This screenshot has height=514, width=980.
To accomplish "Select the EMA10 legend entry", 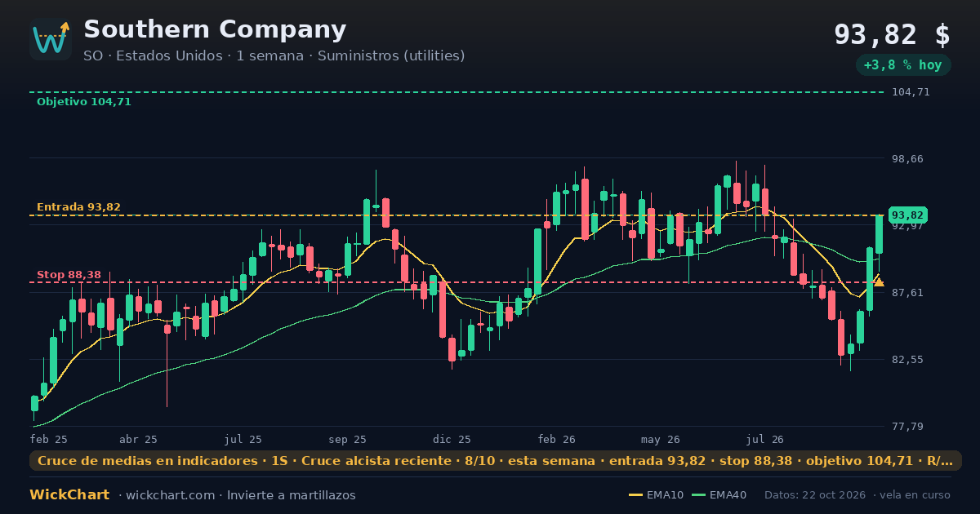I will tap(657, 495).
